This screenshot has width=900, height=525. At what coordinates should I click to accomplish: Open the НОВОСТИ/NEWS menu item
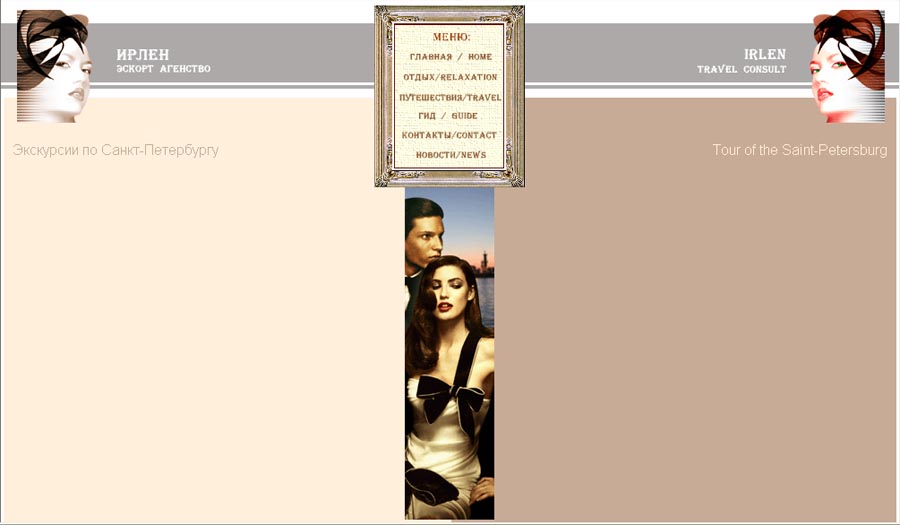coord(451,155)
